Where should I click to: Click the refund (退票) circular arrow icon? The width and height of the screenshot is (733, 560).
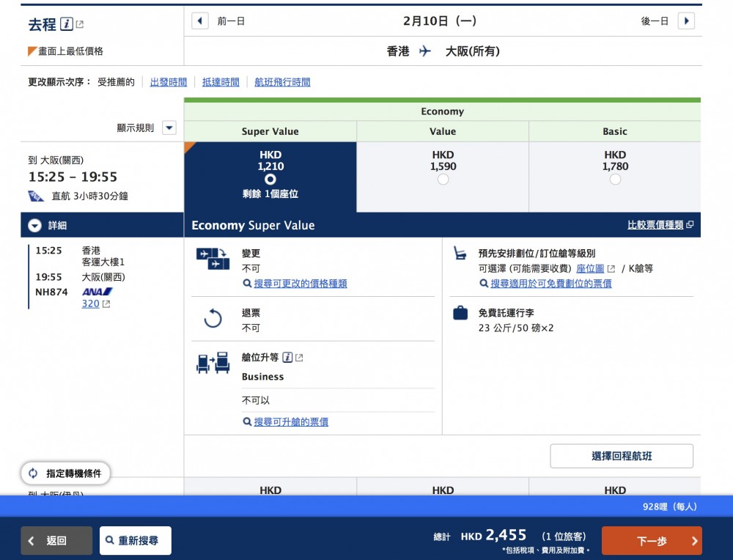[213, 319]
